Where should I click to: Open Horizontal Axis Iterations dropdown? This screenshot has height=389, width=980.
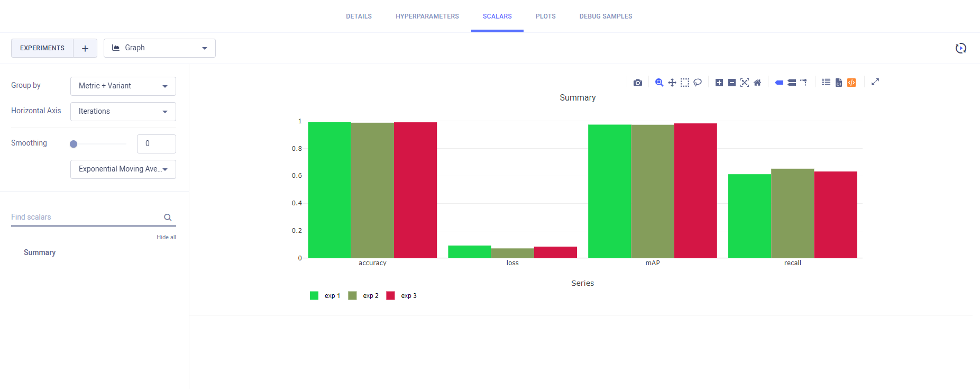pos(123,112)
